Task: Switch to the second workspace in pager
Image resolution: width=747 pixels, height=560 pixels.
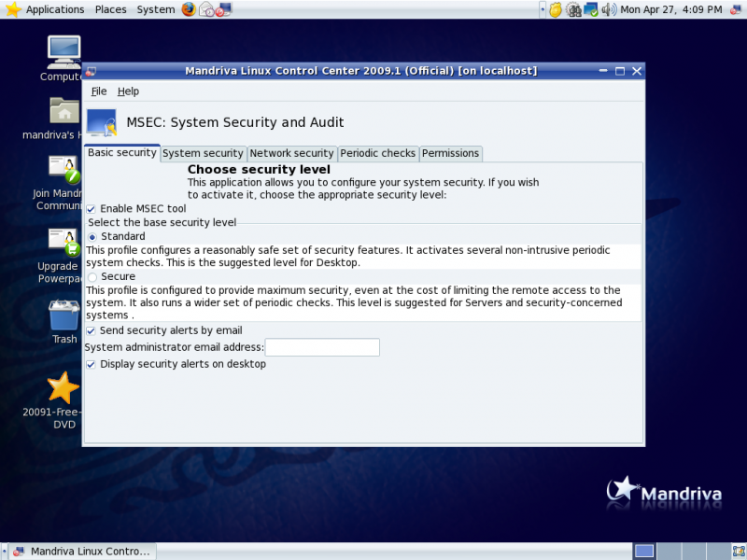Action: coord(669,552)
